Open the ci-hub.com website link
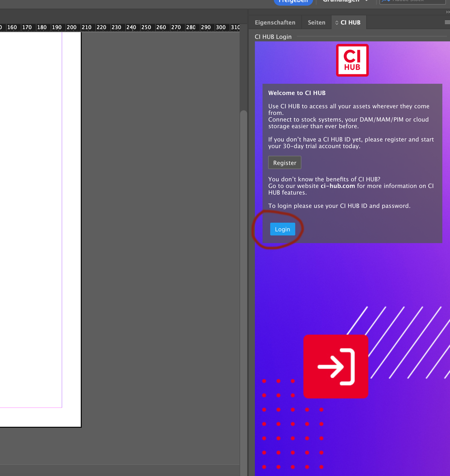This screenshot has height=476, width=450. point(338,186)
